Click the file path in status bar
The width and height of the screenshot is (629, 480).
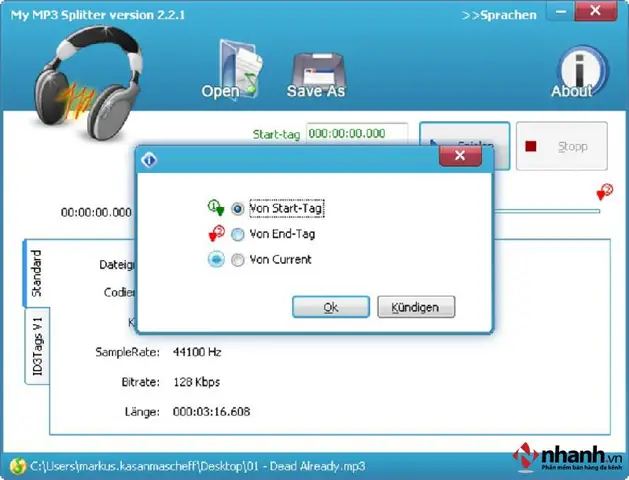coord(198,466)
